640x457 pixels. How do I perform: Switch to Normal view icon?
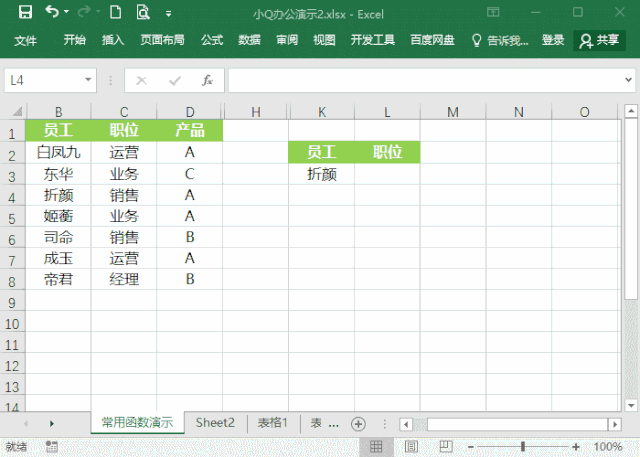376,446
